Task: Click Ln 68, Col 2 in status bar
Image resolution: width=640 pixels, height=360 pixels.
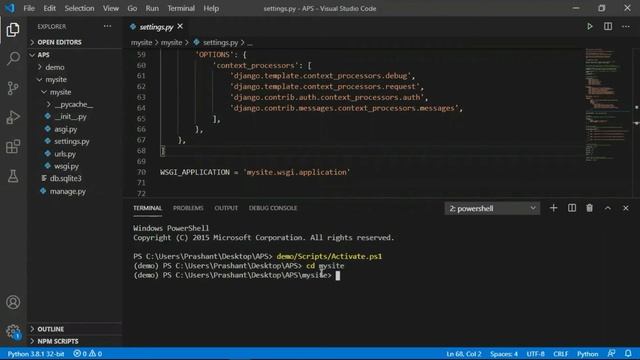Action: (x=464, y=354)
